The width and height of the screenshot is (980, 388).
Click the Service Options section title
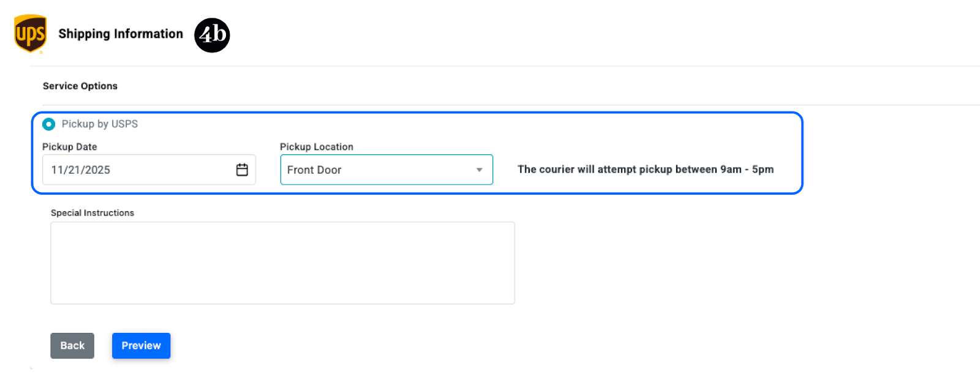pos(80,86)
